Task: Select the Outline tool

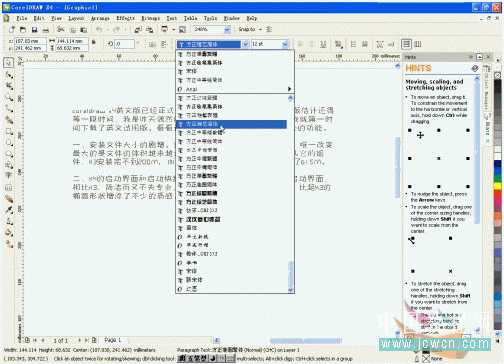Action: point(9,221)
